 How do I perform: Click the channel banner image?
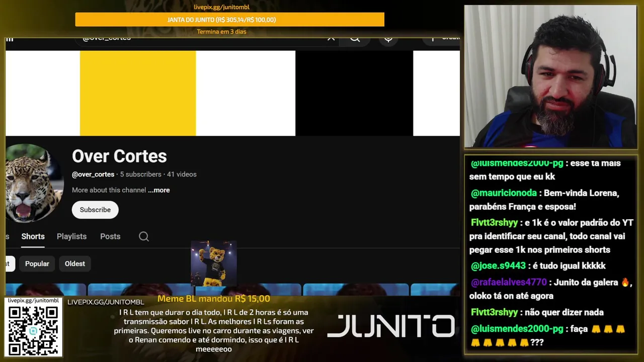232,93
